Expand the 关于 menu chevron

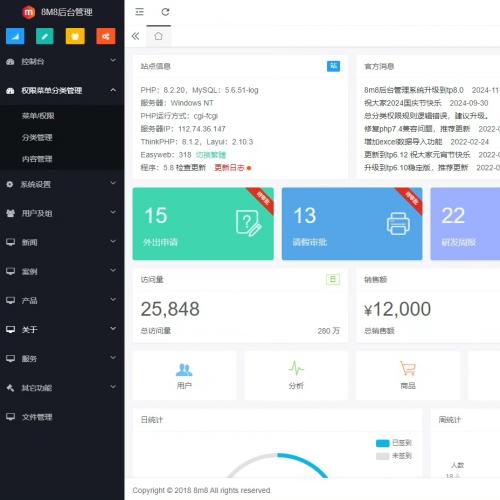[x=113, y=329]
